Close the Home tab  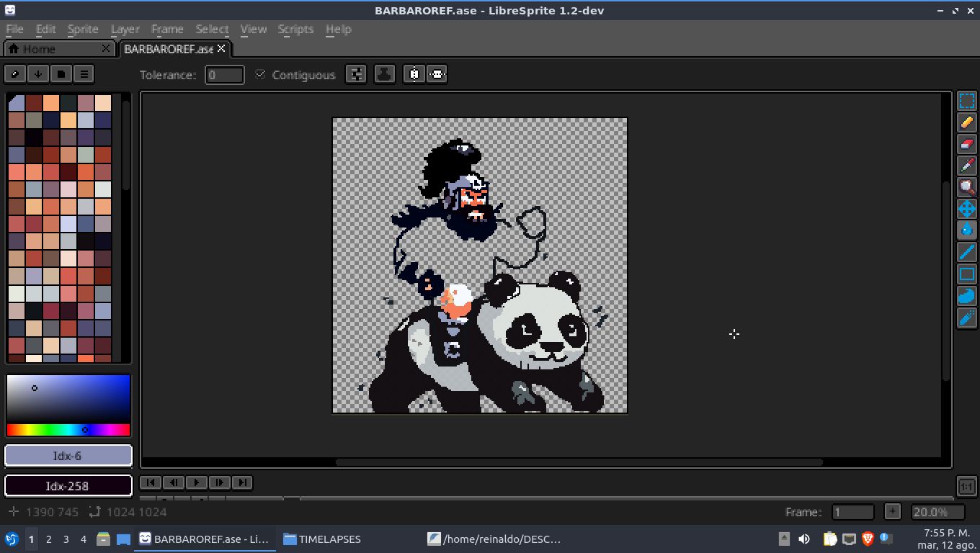coord(106,48)
